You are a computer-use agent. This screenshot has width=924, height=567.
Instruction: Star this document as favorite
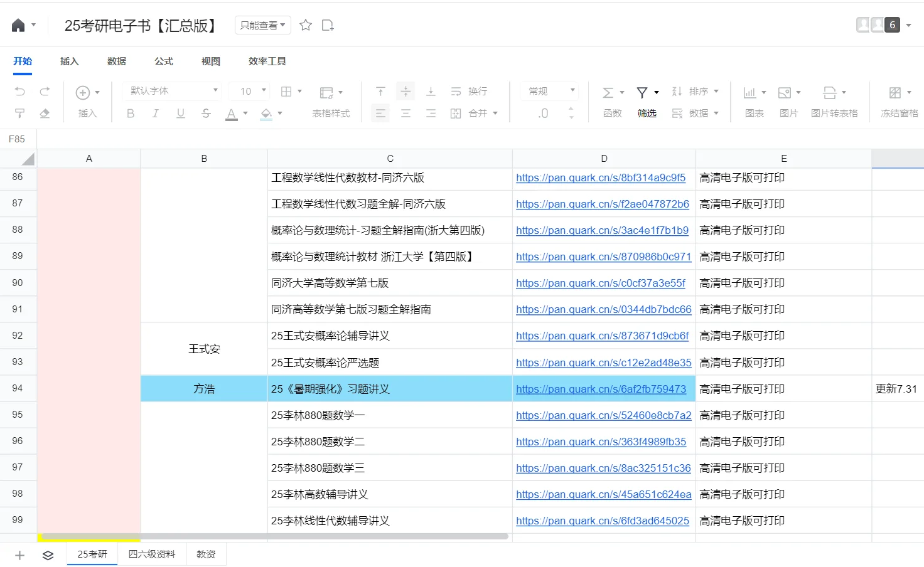tap(306, 25)
